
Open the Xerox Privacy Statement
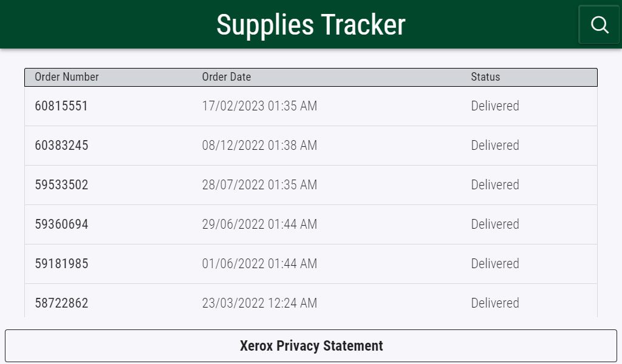click(x=311, y=345)
